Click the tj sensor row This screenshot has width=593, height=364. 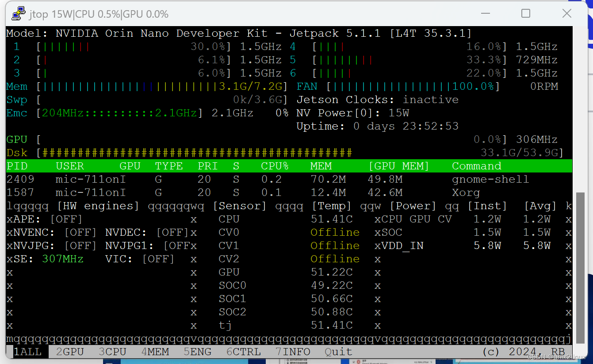pyautogui.click(x=286, y=325)
